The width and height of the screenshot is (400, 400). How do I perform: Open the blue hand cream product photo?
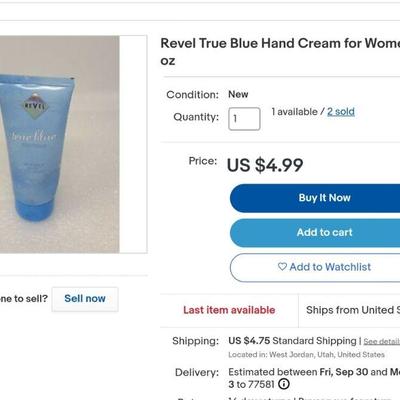click(x=60, y=144)
